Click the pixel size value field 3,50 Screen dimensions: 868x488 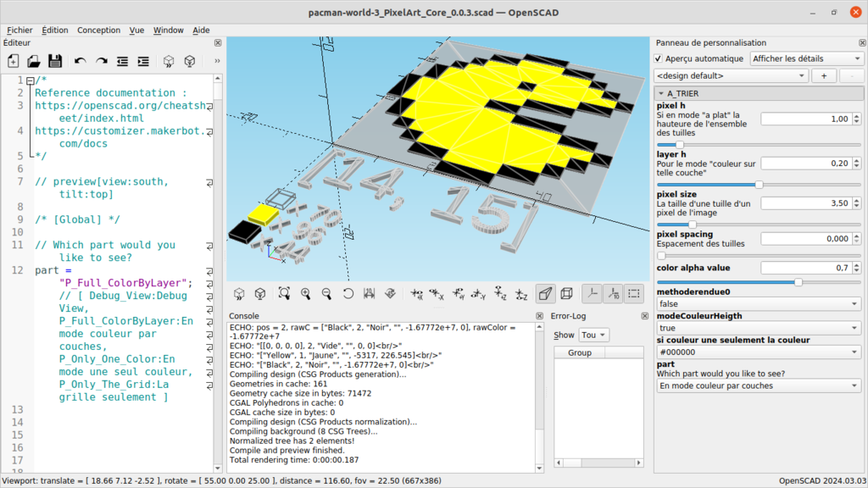point(807,203)
